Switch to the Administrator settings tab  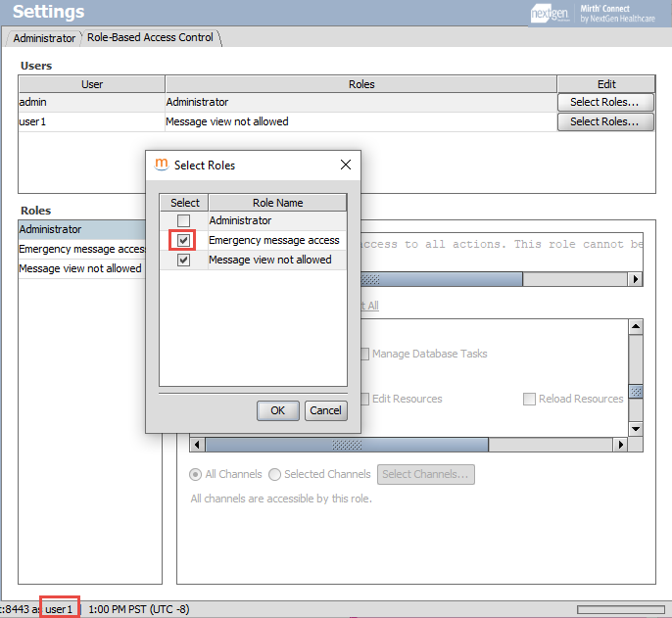click(44, 38)
